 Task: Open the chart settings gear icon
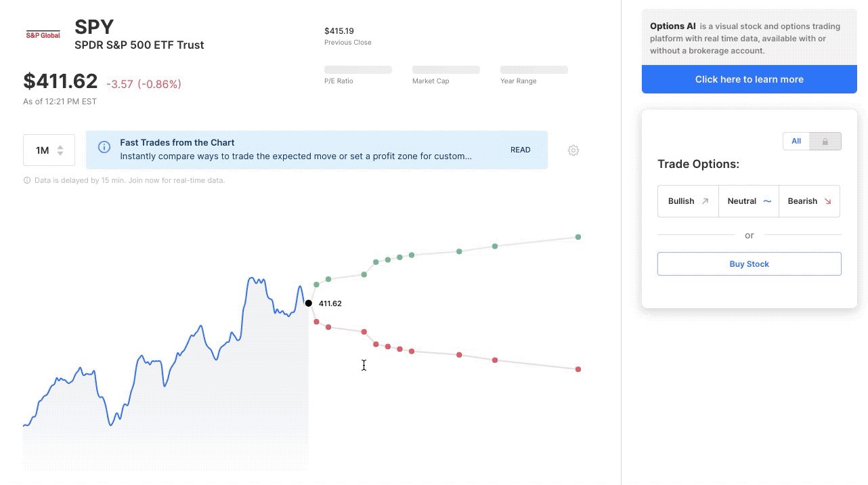pyautogui.click(x=573, y=150)
